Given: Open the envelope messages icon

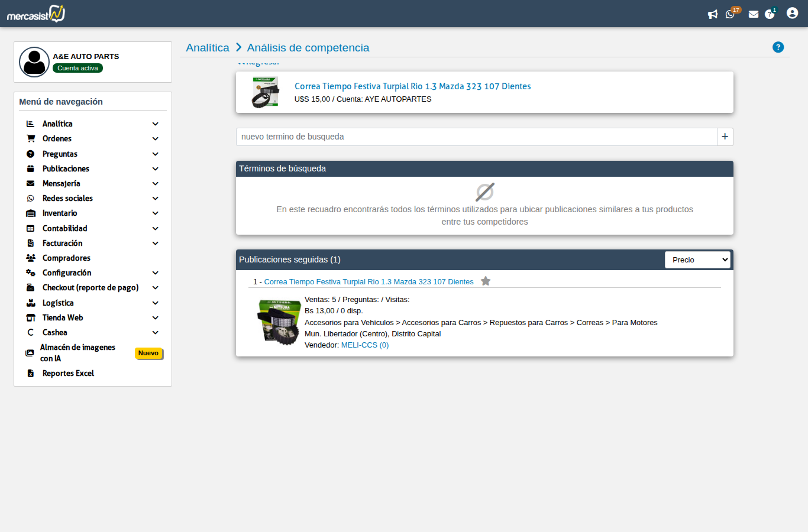Looking at the screenshot, I should [754, 14].
